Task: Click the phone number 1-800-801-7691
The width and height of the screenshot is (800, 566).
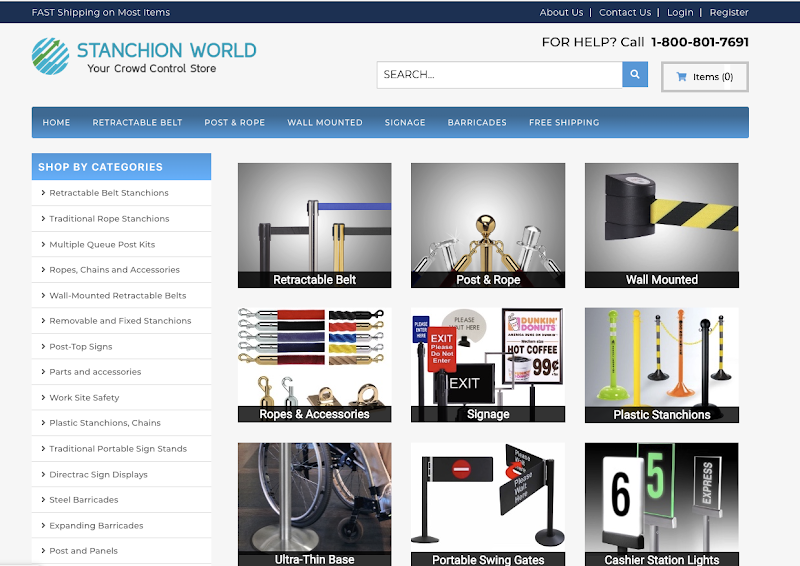Action: tap(699, 42)
